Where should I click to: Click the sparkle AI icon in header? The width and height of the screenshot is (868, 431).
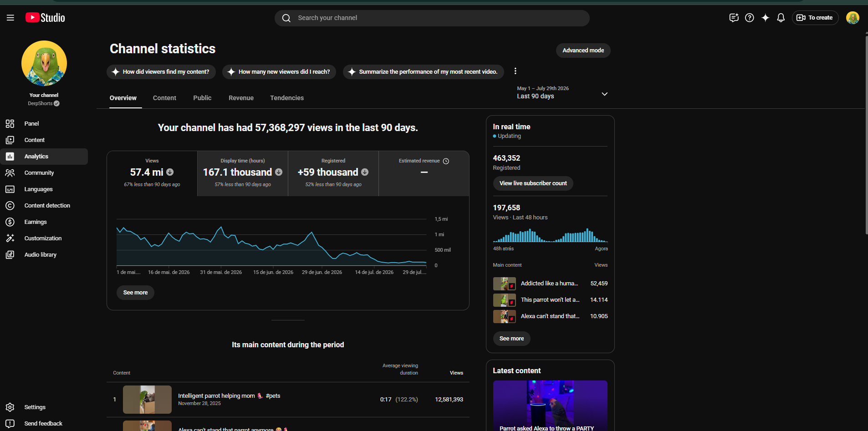pyautogui.click(x=766, y=18)
